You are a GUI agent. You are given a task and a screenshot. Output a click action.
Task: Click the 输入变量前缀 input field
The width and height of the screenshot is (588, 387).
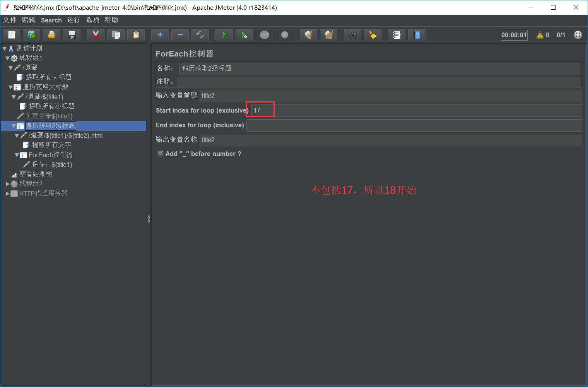click(x=391, y=96)
